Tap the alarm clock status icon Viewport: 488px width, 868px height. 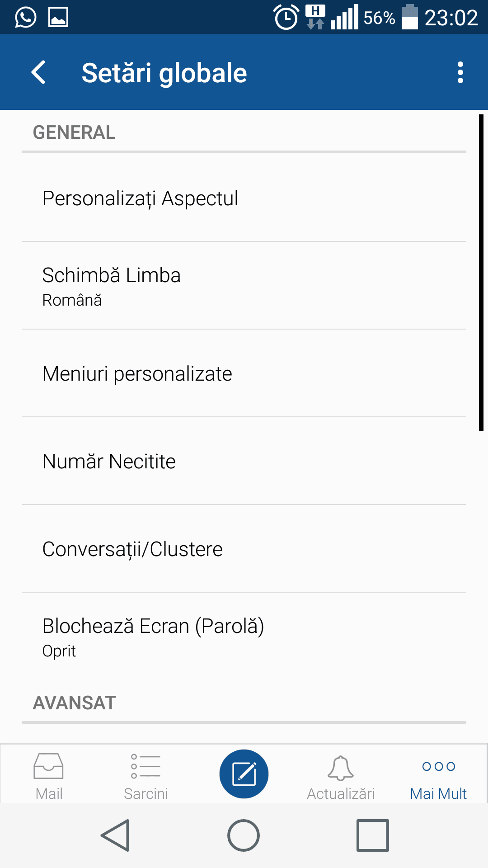(286, 18)
